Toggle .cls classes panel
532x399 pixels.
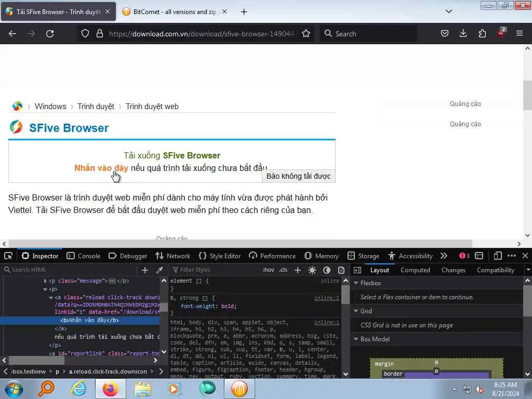click(x=283, y=270)
